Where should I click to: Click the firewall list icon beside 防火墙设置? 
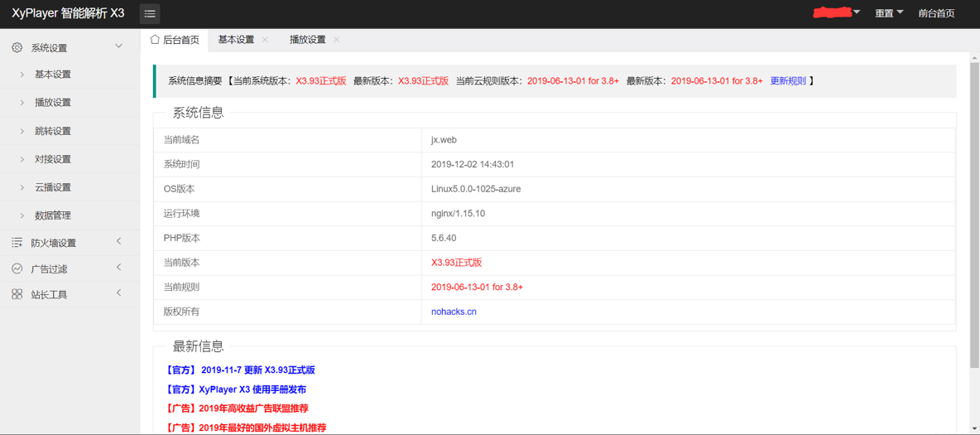pyautogui.click(x=17, y=243)
